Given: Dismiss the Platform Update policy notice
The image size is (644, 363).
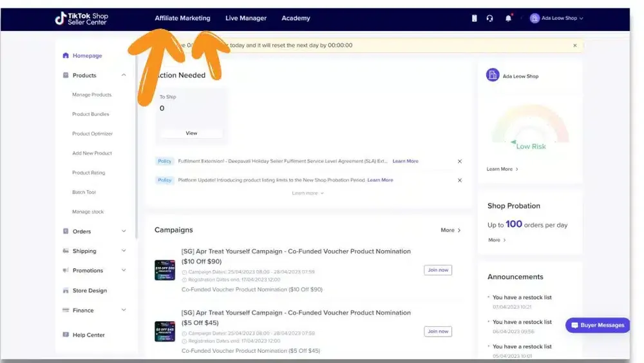Looking at the screenshot, I should click(460, 180).
